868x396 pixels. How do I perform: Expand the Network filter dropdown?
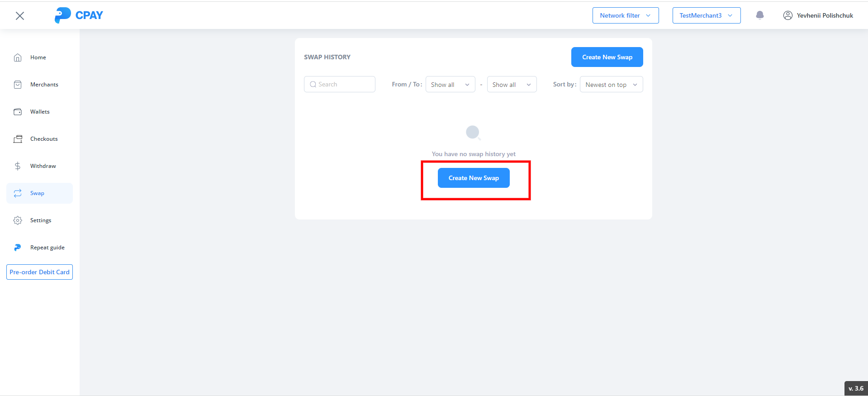[625, 15]
